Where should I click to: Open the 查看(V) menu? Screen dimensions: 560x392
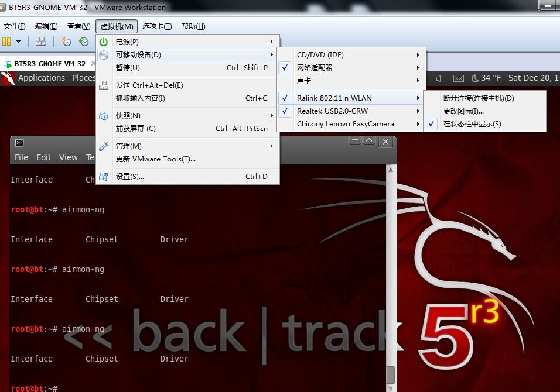[x=79, y=26]
